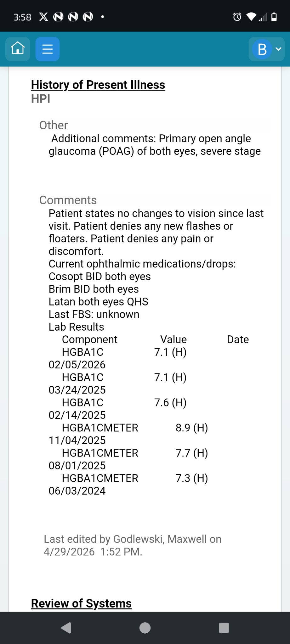Tap the Last edited by Godlewski note
The image size is (290, 644).
(133, 545)
